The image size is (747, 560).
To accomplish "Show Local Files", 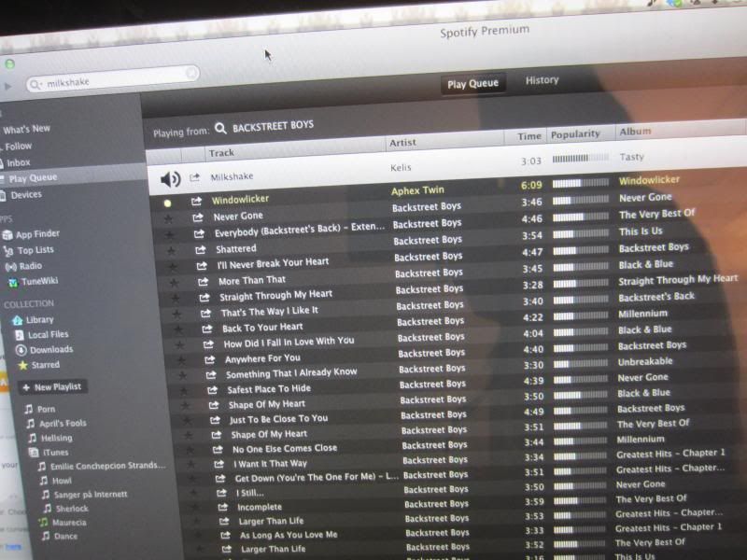I will (42, 335).
